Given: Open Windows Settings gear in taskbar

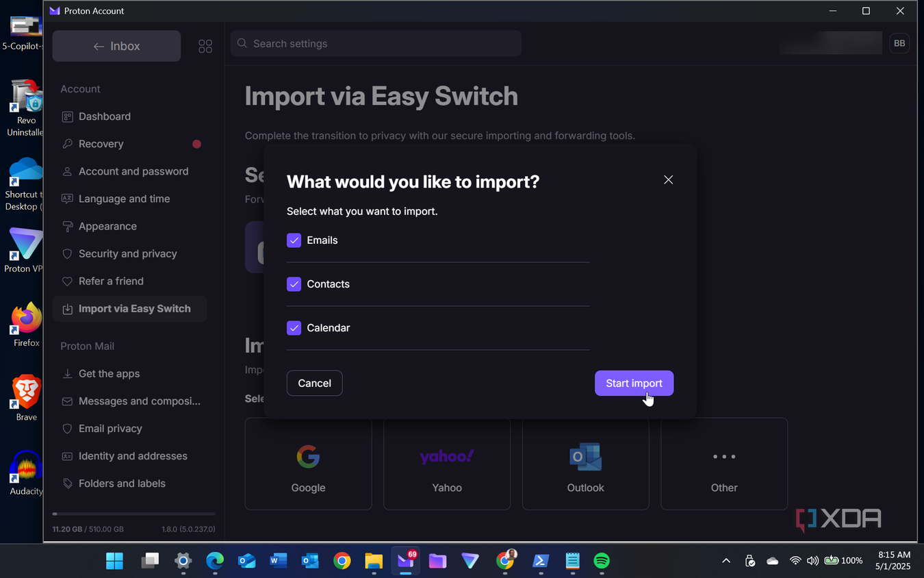Looking at the screenshot, I should 183,561.
